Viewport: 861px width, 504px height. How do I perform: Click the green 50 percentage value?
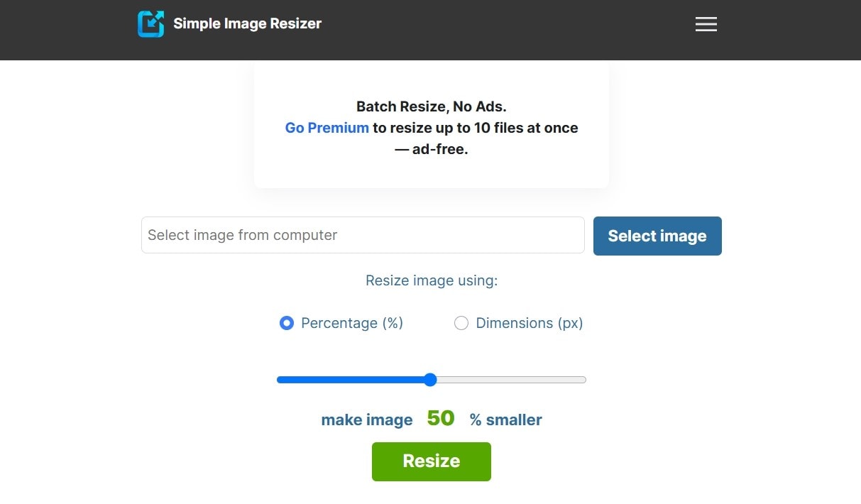pos(441,418)
